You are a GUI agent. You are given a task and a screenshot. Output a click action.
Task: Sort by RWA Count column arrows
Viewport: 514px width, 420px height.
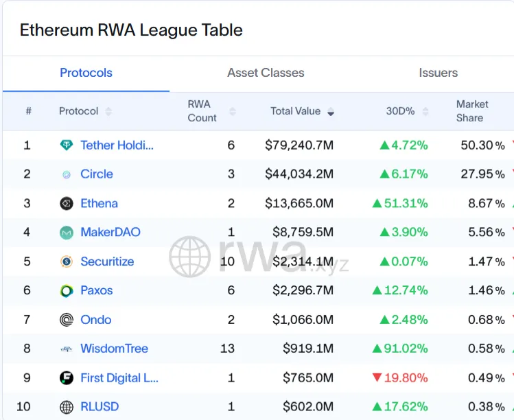click(x=232, y=111)
